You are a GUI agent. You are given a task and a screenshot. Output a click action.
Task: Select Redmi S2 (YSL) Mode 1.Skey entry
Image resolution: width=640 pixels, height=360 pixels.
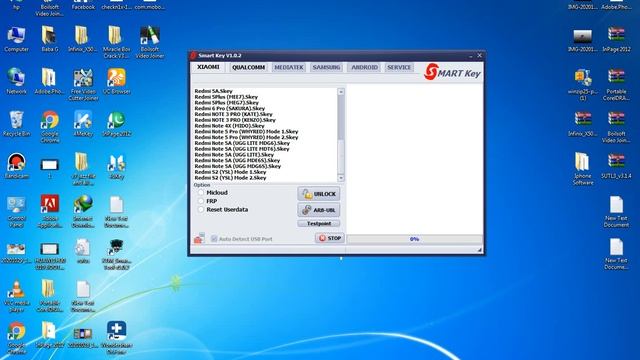(x=230, y=172)
